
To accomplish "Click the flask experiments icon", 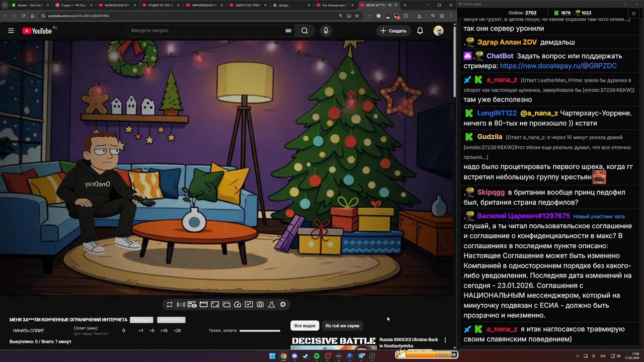I will (x=271, y=305).
